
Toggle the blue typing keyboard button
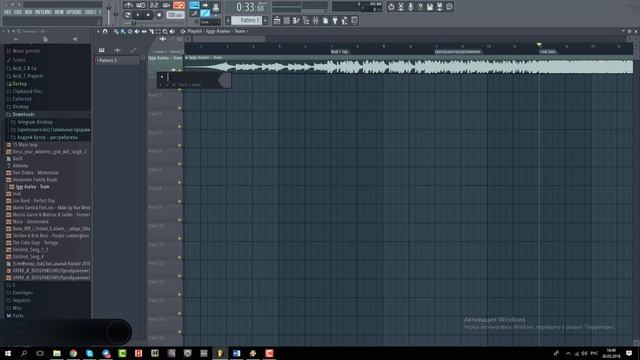click(194, 5)
